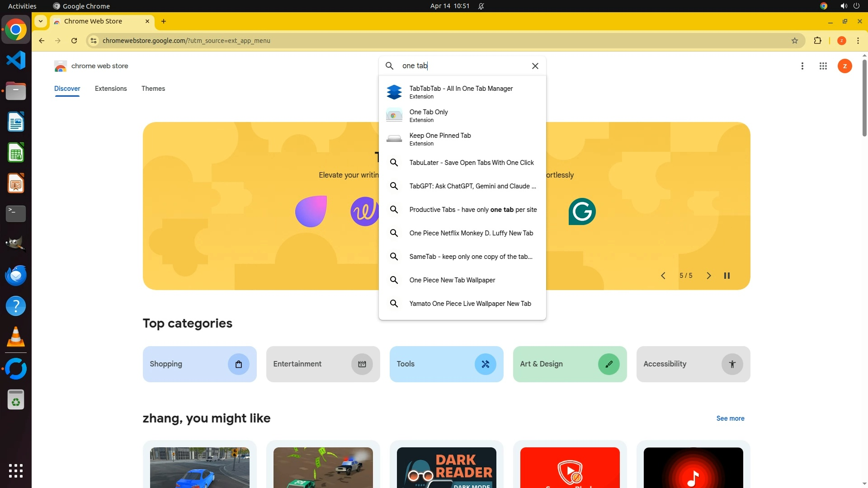The width and height of the screenshot is (868, 488).
Task: Bookmark this page with the star icon
Action: coord(795,41)
